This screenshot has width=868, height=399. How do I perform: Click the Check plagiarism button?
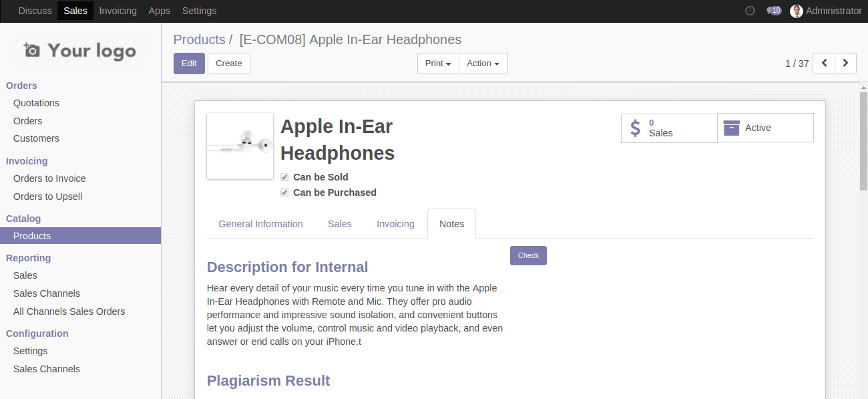(x=528, y=255)
